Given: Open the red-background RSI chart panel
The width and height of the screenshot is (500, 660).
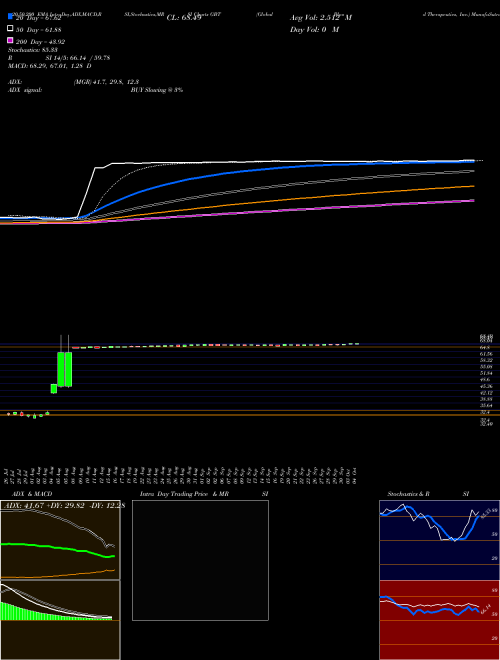Looking at the screenshot, I should pyautogui.click(x=439, y=620).
